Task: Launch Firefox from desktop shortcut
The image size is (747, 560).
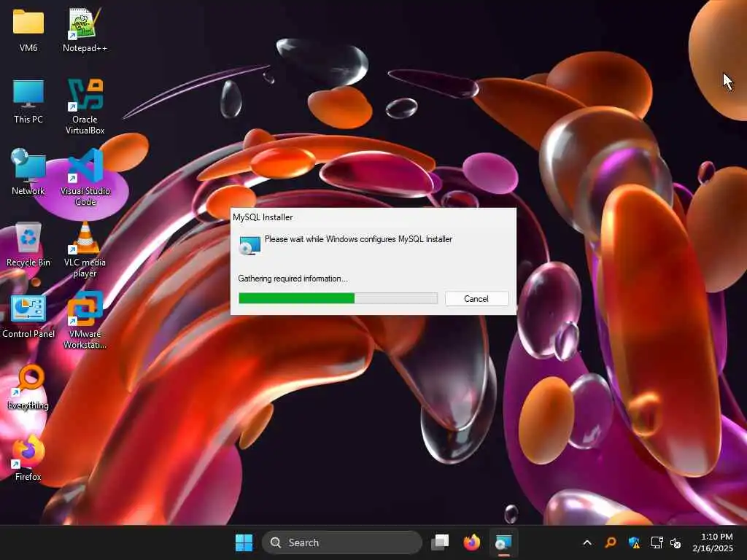Action: [x=28, y=458]
